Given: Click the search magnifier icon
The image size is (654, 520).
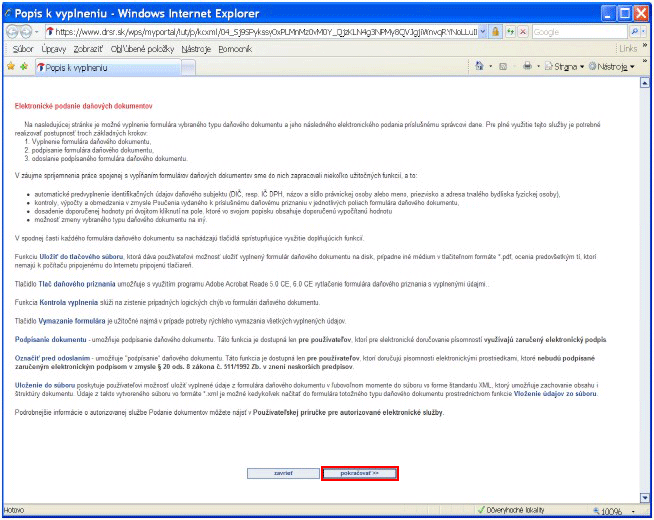Looking at the screenshot, I should point(634,32).
